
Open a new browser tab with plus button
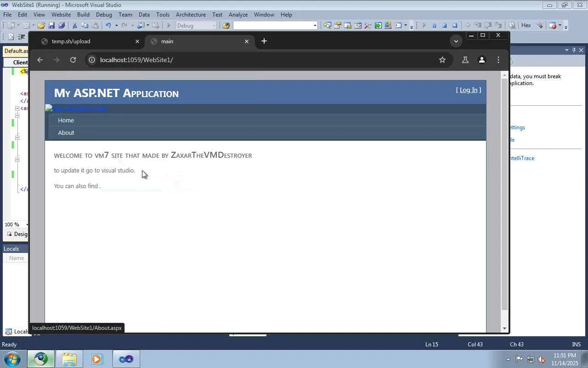point(264,41)
